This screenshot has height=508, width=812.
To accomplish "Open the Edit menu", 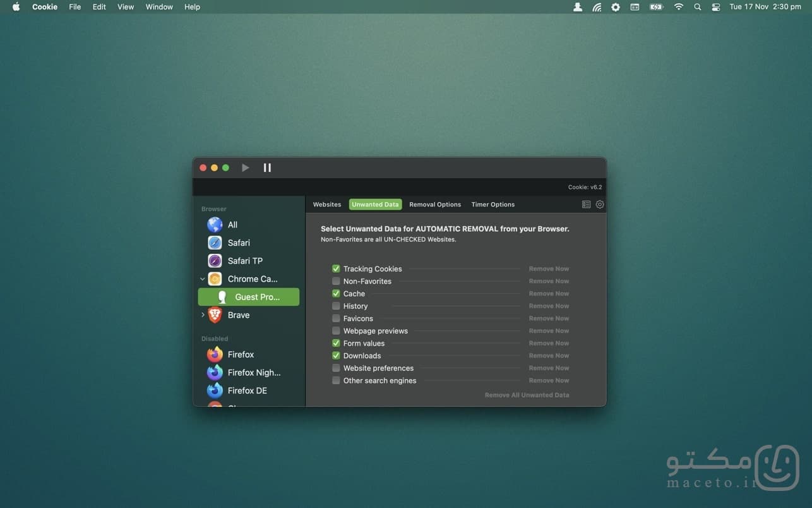I will (x=99, y=7).
